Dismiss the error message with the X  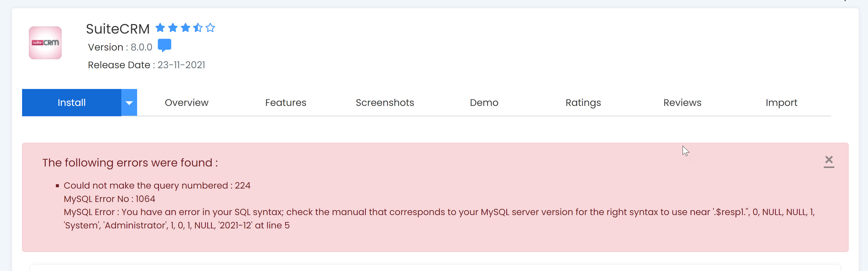[829, 161]
